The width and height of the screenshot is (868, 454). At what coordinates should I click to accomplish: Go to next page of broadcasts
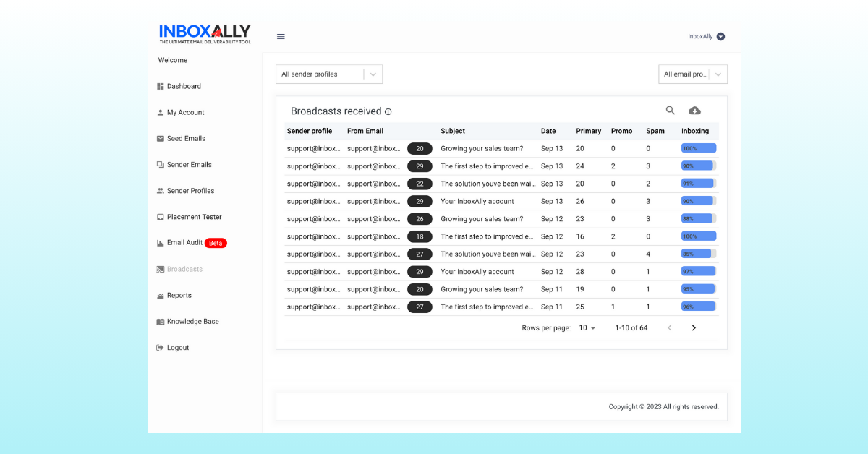[694, 328]
